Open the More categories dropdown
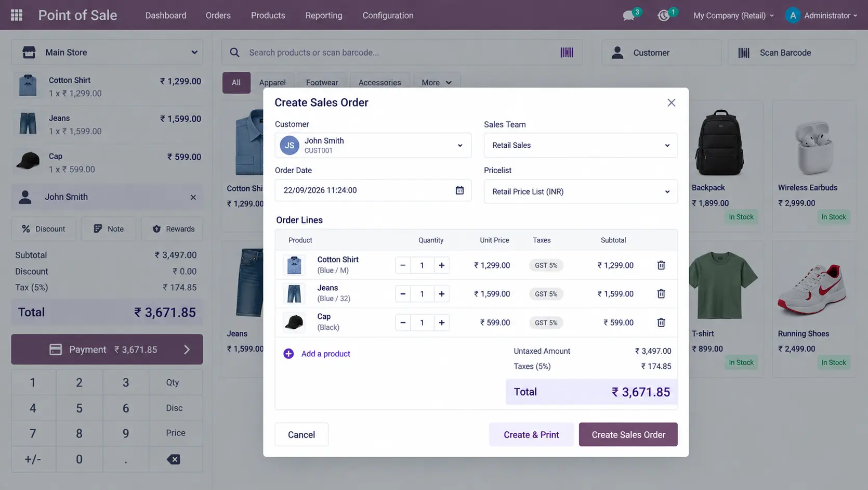 437,83
